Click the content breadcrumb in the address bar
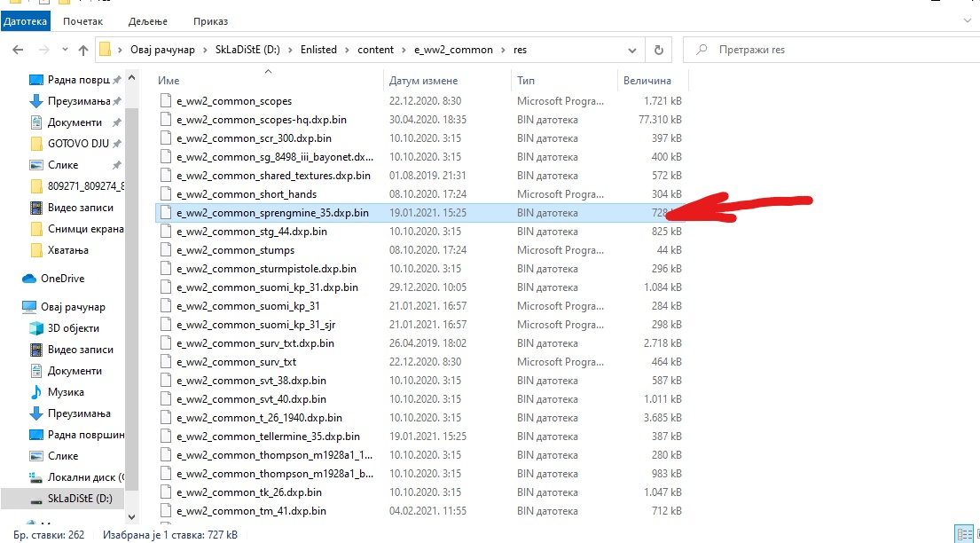Image resolution: width=980 pixels, height=543 pixels. (x=375, y=50)
